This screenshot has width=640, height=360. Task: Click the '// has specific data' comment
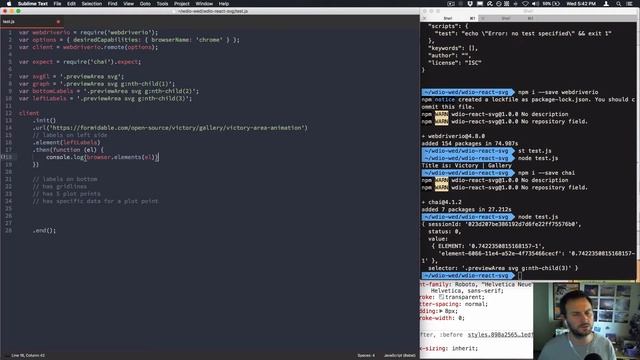pos(96,201)
